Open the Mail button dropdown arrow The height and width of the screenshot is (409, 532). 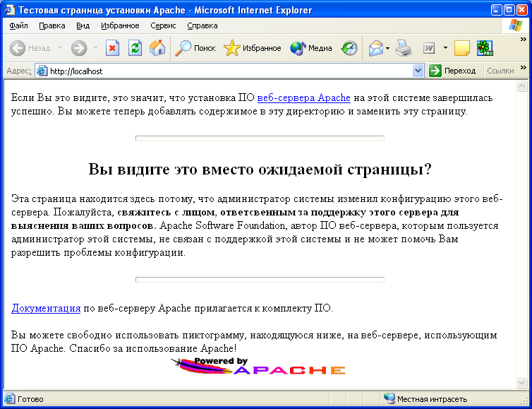[x=388, y=48]
